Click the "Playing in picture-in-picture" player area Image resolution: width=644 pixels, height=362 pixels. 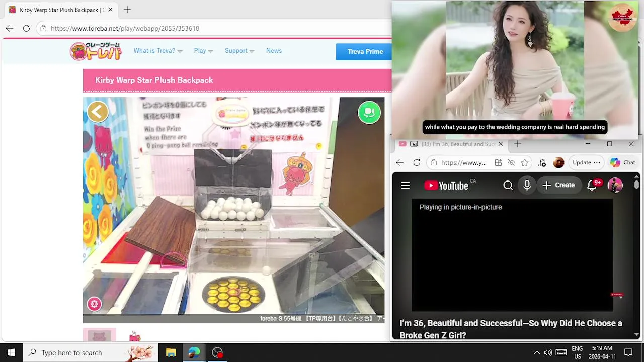pos(512,255)
